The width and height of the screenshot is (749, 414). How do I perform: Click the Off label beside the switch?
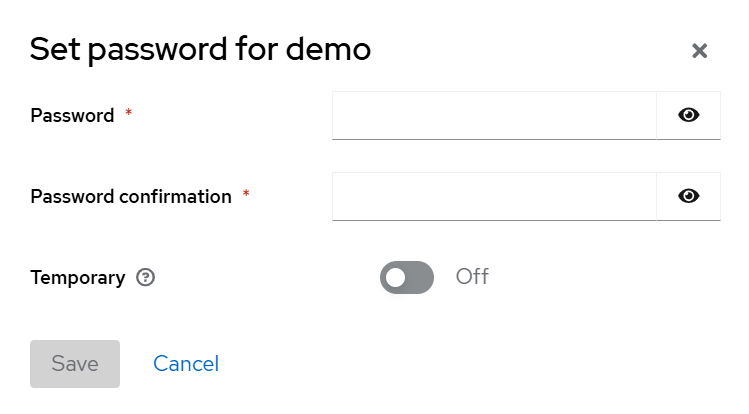472,277
